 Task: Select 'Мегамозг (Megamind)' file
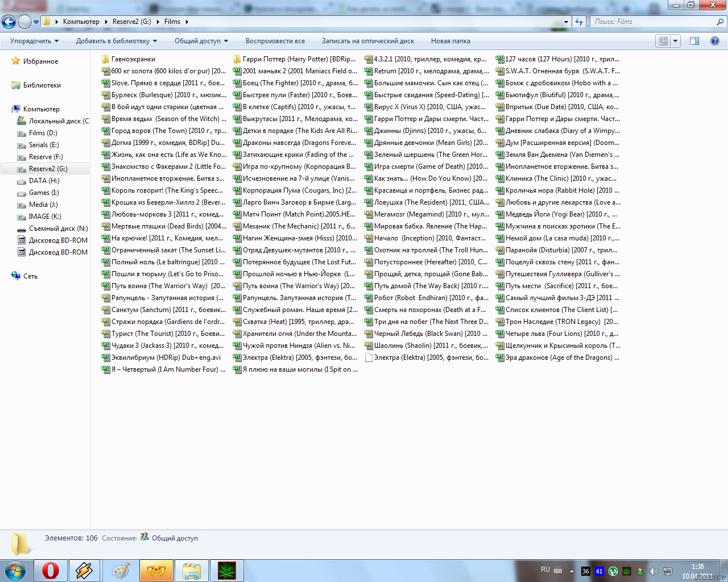[426, 214]
